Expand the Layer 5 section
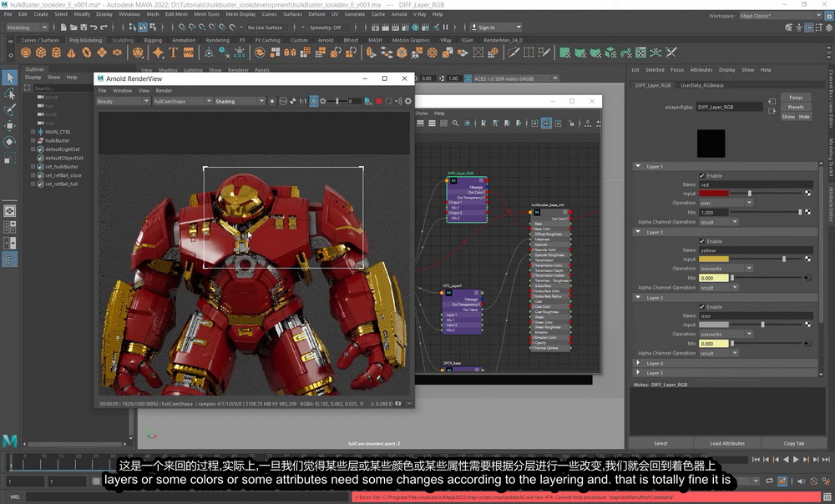Image resolution: width=835 pixels, height=504 pixels. [x=638, y=372]
